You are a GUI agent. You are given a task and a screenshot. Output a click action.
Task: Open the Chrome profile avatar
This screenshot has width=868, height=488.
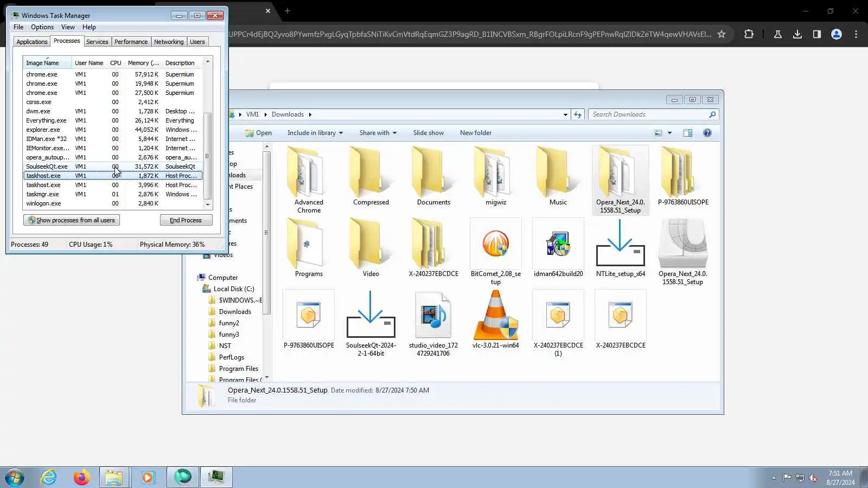836,34
